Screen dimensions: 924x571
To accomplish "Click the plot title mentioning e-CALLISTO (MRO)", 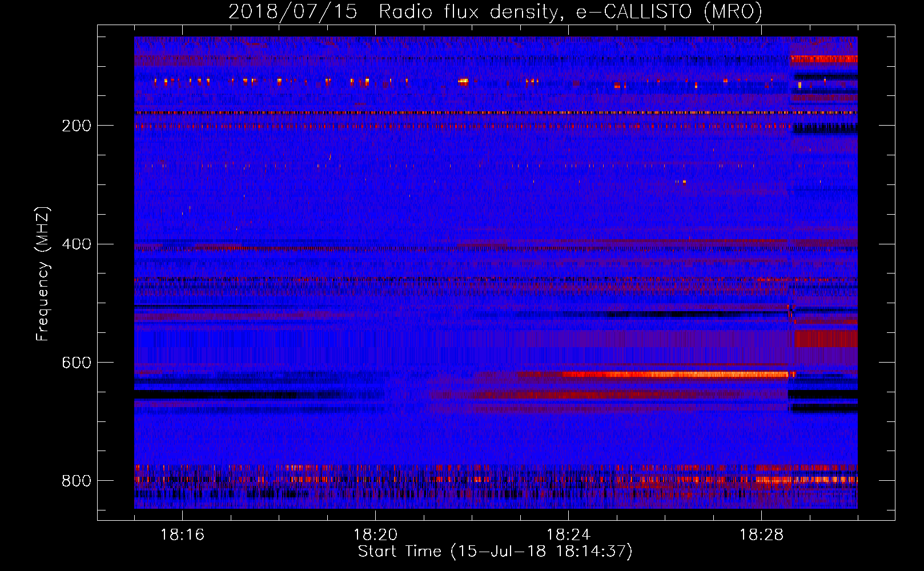I will [x=495, y=11].
